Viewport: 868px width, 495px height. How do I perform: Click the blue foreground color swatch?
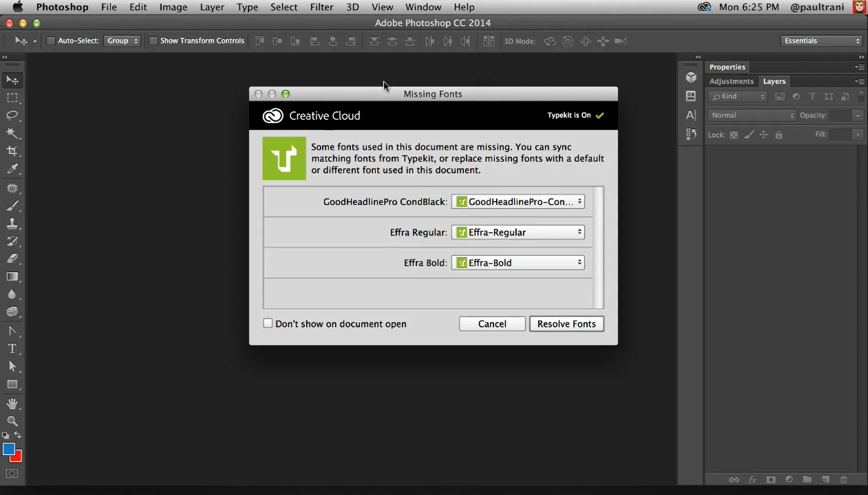click(8, 449)
